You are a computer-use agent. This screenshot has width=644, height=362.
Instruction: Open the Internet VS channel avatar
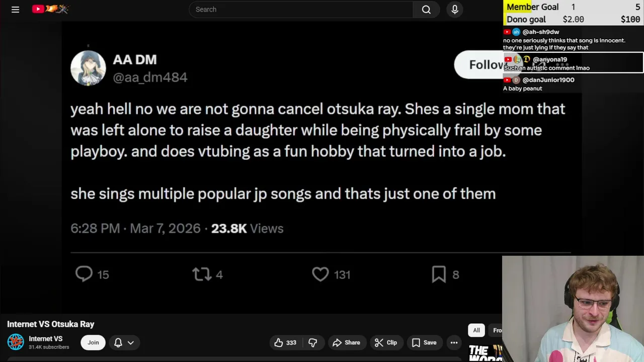click(16, 342)
